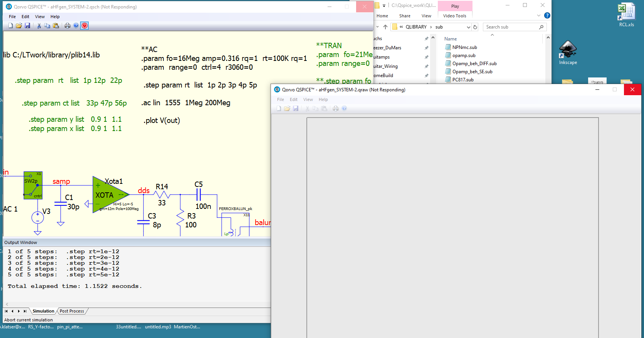Click eezer_DuMars quick access folder
This screenshot has height=338, width=644.
point(387,48)
